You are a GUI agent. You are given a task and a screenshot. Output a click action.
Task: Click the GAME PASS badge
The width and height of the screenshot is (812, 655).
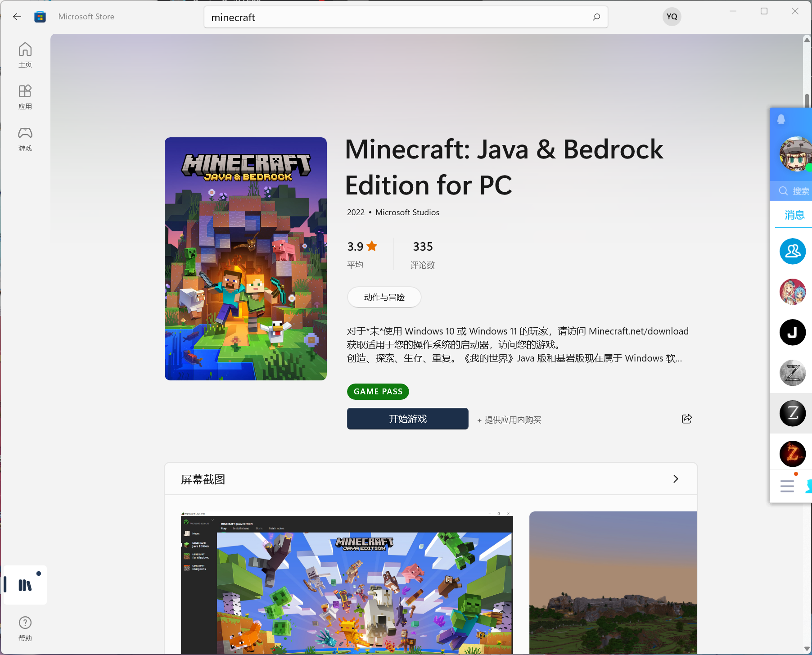[x=378, y=392]
